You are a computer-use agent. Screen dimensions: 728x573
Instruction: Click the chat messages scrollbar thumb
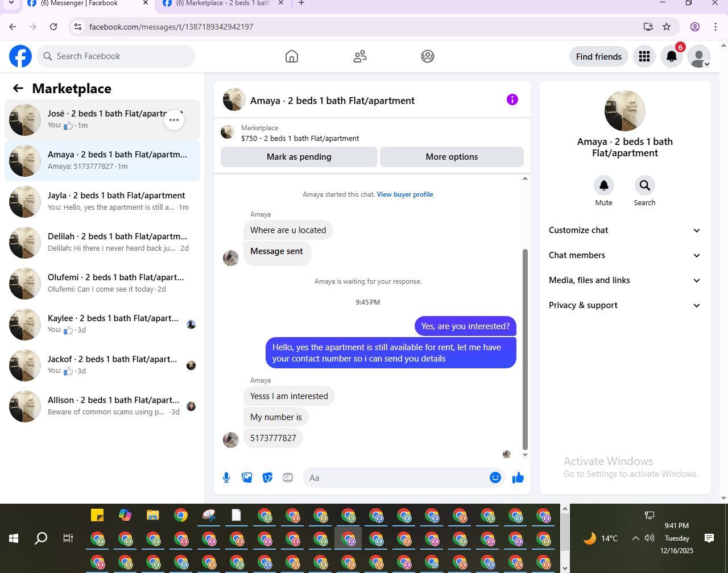point(525,349)
